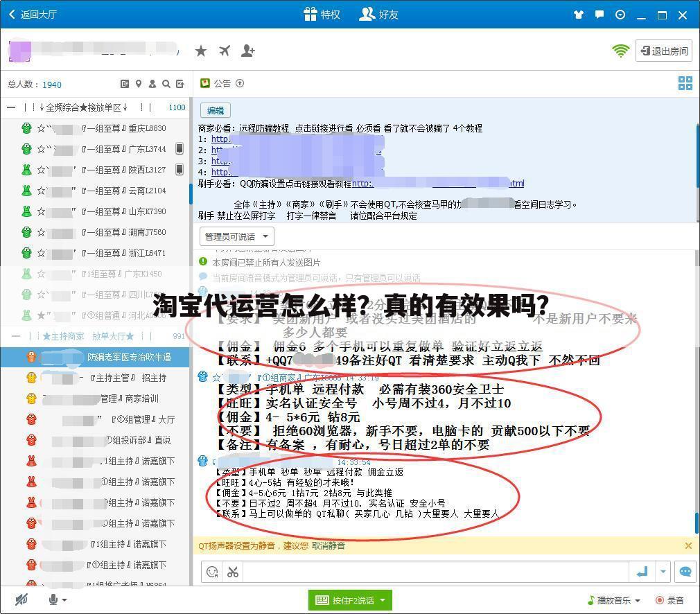Select member 『一组至尊』广东L3744
Screen dimensions: 700x614
click(x=96, y=149)
